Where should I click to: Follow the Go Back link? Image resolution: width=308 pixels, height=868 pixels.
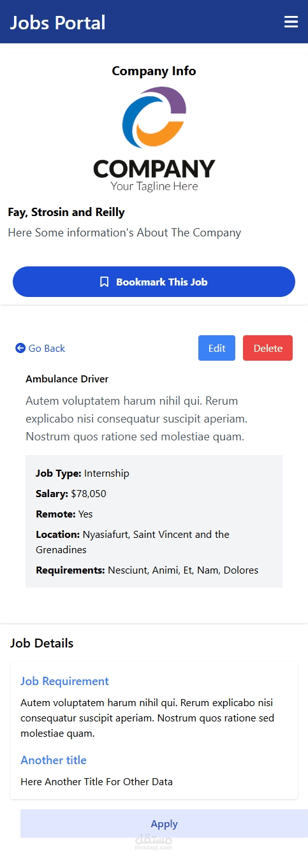click(40, 348)
